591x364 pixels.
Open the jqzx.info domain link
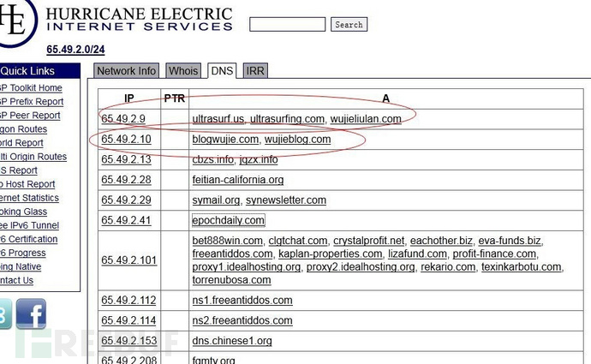259,159
